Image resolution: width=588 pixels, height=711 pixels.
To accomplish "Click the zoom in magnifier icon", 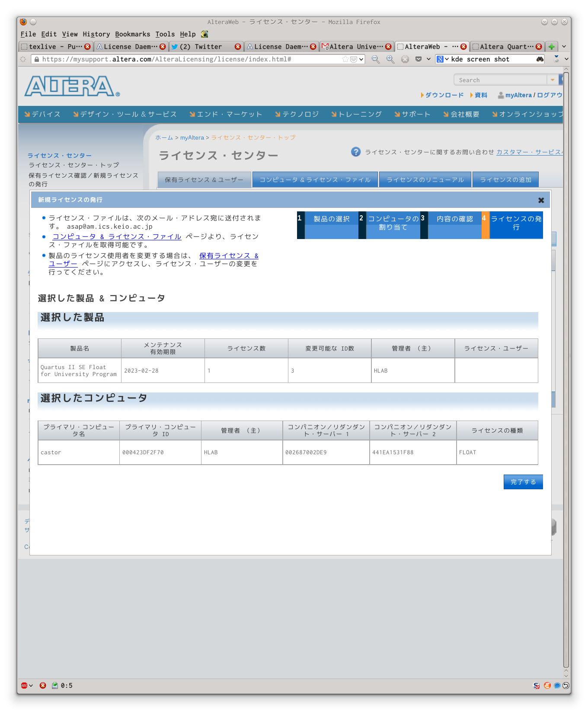I will pos(390,59).
